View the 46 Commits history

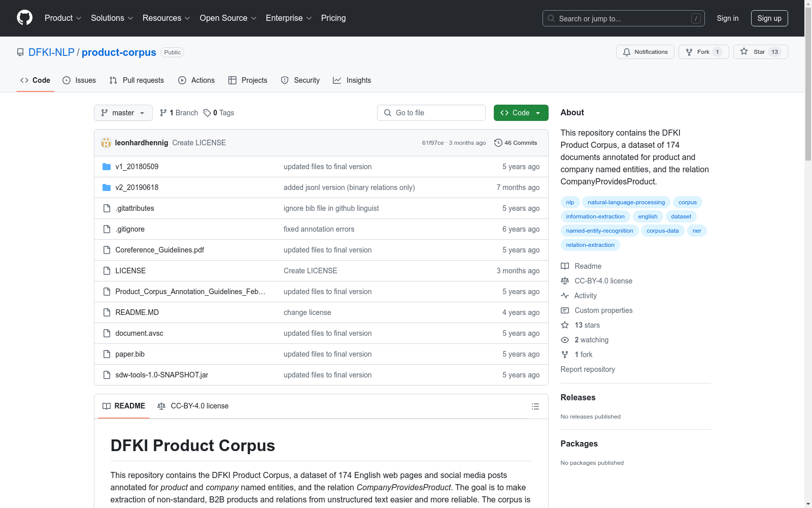pos(516,143)
